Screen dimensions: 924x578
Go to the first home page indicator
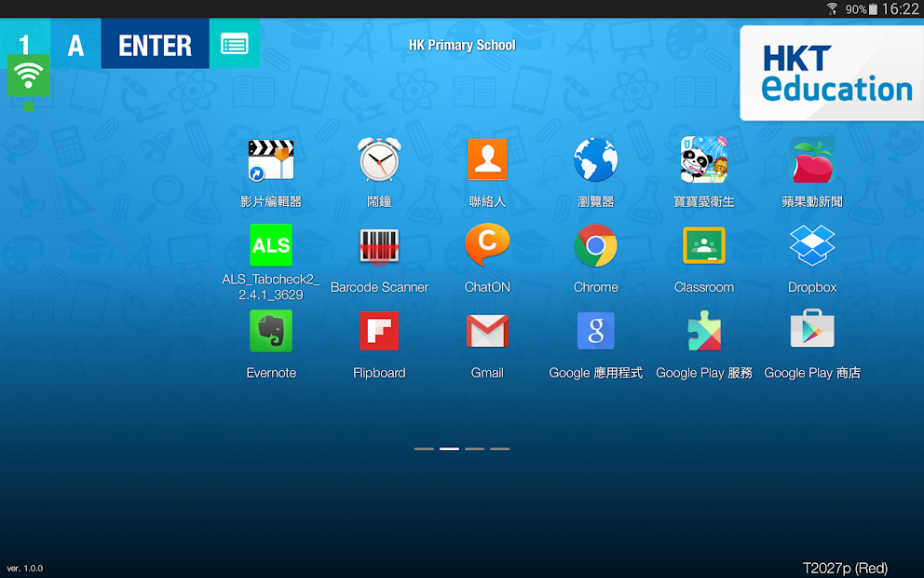(424, 448)
